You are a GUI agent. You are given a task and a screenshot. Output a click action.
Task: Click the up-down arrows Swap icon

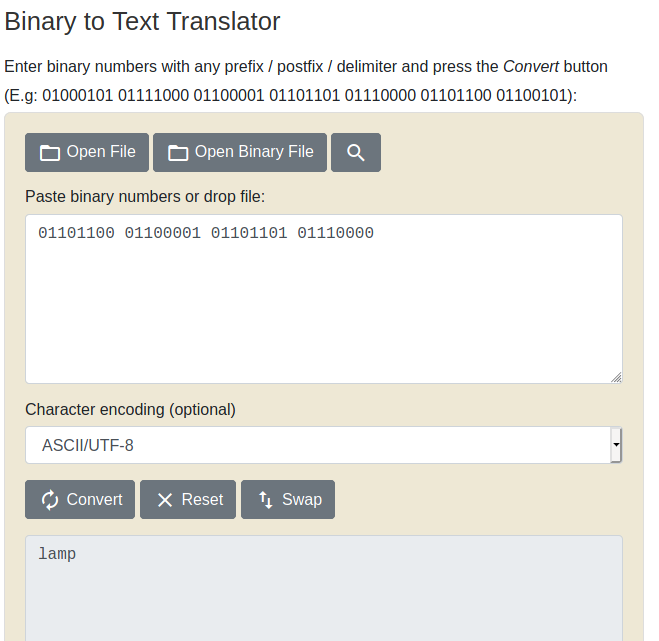(x=266, y=500)
